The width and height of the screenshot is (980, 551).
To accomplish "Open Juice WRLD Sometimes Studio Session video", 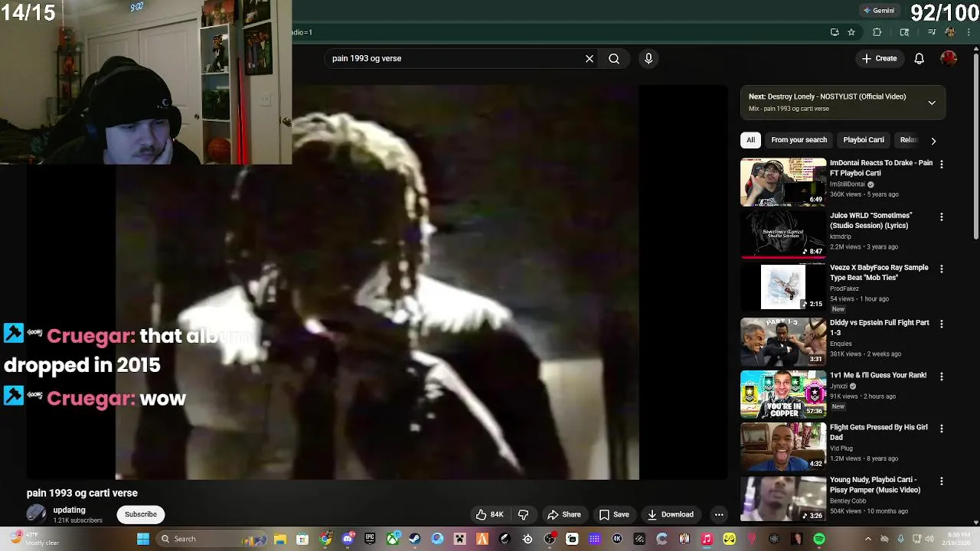I will (782, 234).
